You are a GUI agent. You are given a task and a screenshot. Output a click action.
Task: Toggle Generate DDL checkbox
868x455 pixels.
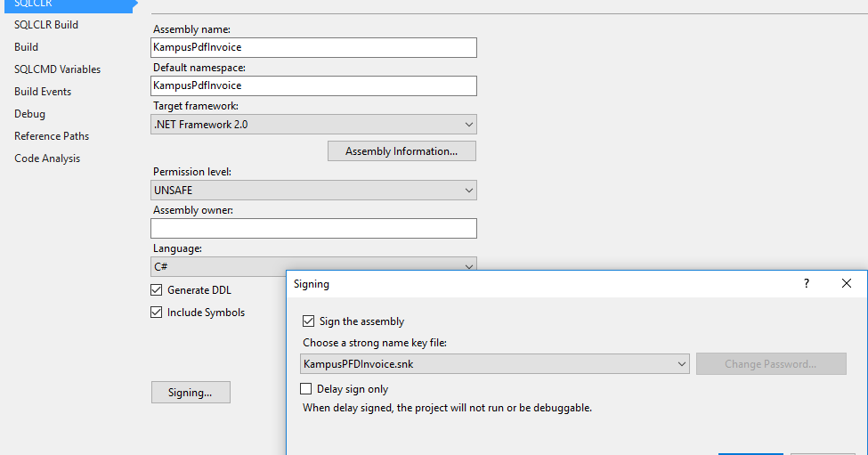(157, 289)
